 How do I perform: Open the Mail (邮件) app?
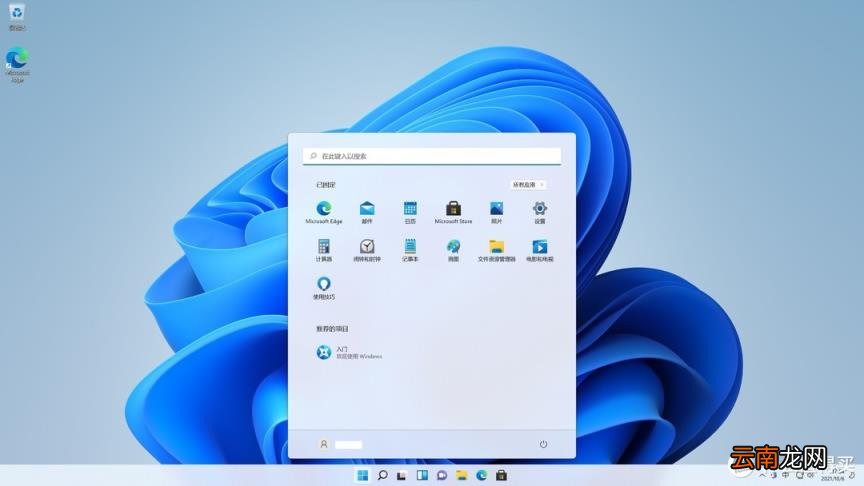point(367,212)
